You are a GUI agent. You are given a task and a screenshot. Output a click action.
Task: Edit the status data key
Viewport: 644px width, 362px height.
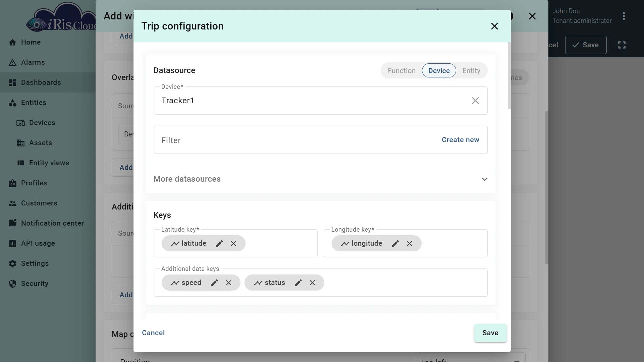click(298, 283)
